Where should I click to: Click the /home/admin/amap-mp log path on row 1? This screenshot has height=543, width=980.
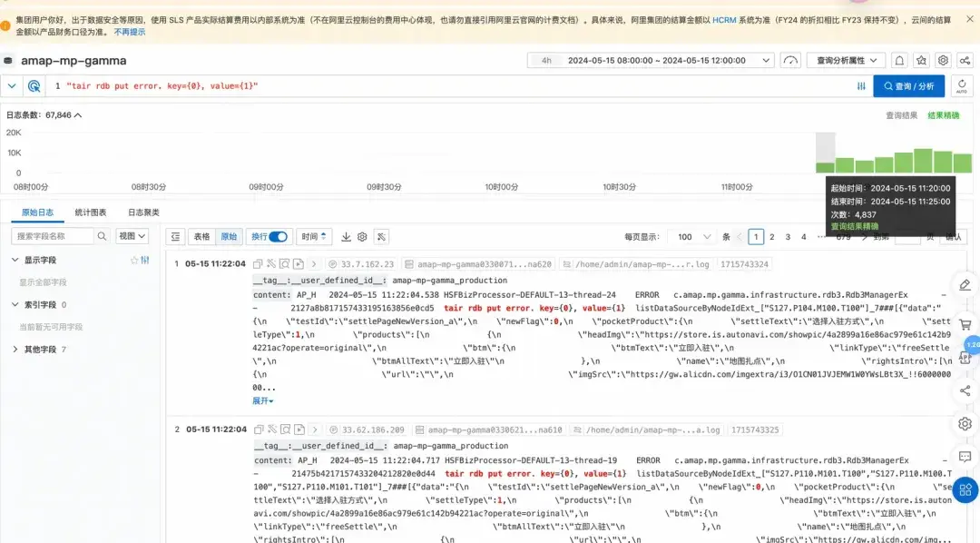637,264
